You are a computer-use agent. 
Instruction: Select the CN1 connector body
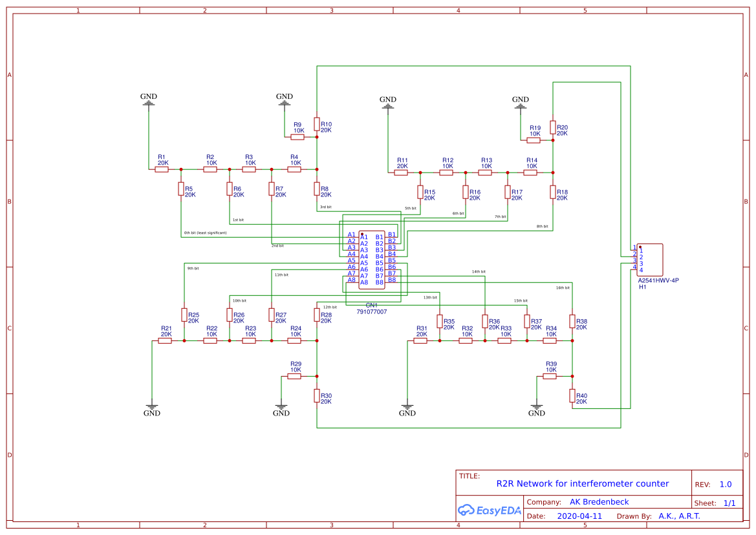[x=372, y=260]
